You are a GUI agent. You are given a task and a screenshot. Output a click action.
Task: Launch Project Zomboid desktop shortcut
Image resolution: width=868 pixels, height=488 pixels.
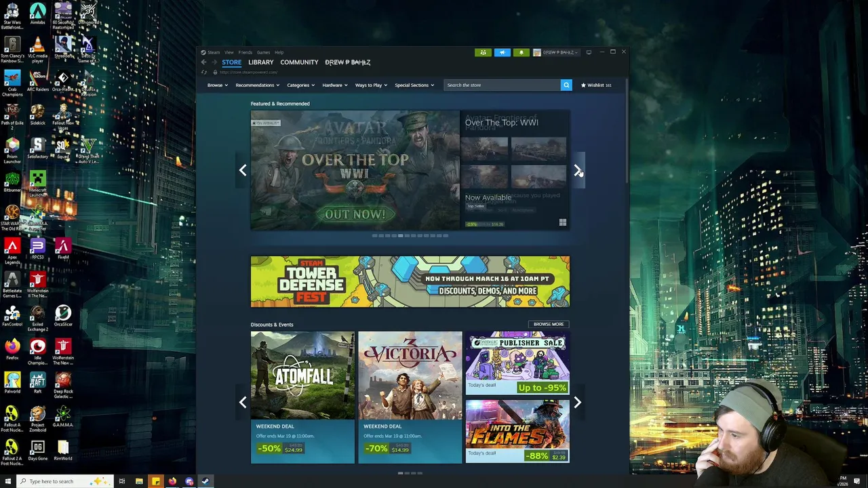(37, 419)
